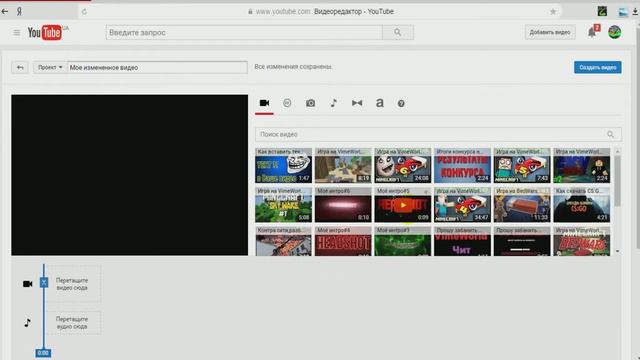Expand the Проект dropdown
640x360 pixels.
tap(50, 67)
